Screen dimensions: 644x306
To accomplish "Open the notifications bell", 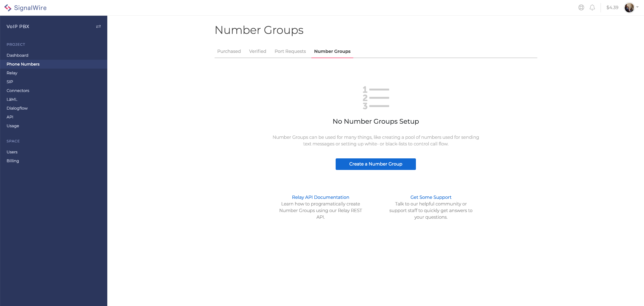I will pos(592,7).
